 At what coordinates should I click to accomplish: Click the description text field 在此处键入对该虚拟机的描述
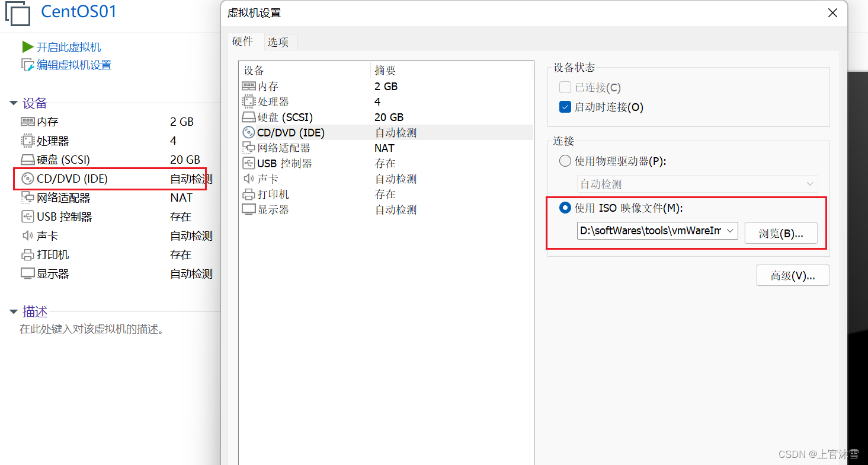click(92, 329)
